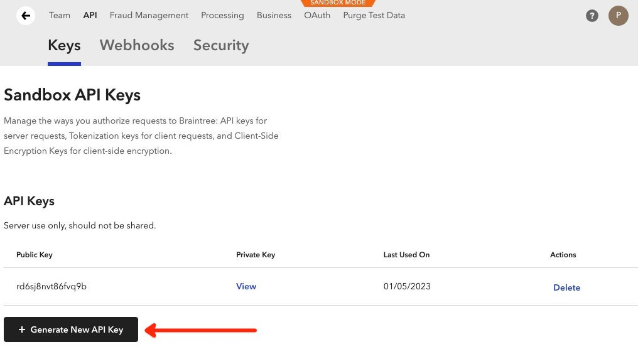Viewport: 638px width, 364px height.
Task: Click the Actions column header
Action: [x=563, y=255]
